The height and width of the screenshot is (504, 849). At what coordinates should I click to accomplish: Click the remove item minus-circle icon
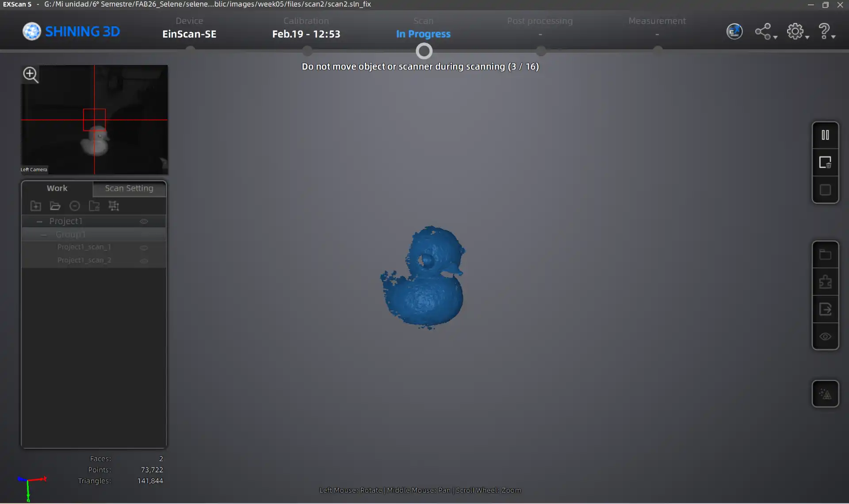(74, 206)
